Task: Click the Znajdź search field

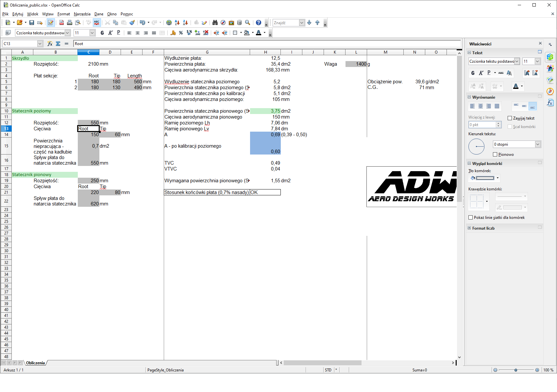Action: (x=286, y=23)
